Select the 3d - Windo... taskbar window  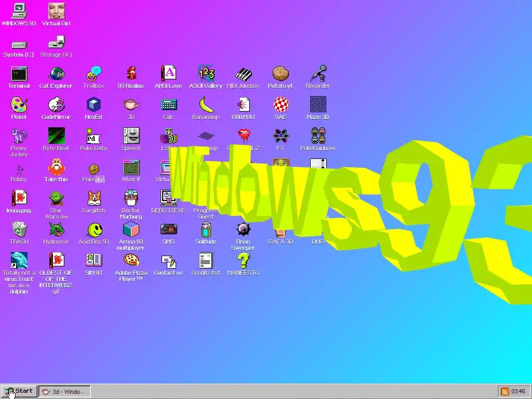64,392
